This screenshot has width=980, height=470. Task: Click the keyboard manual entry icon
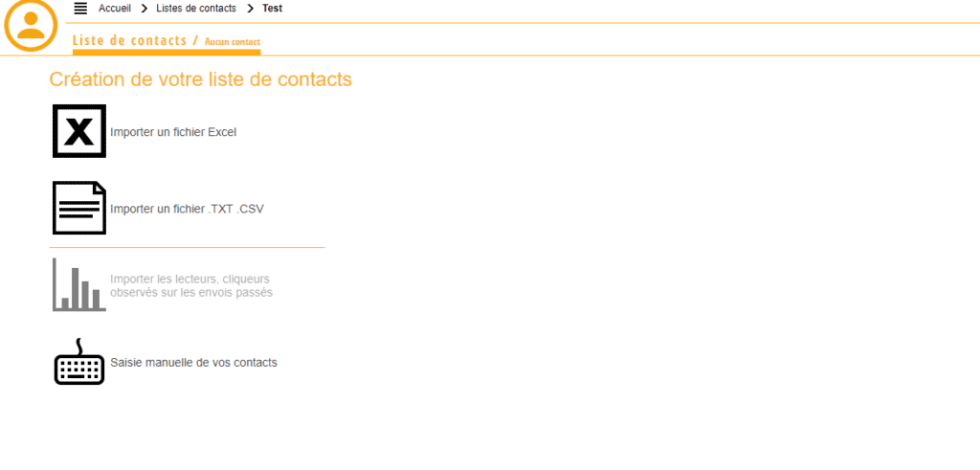[x=79, y=363]
